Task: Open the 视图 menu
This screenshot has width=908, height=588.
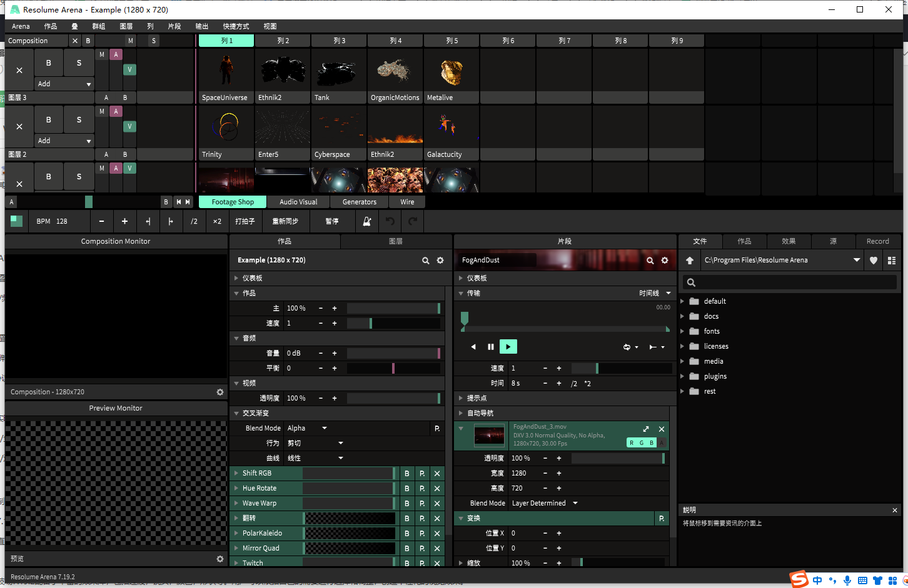Action: point(270,26)
